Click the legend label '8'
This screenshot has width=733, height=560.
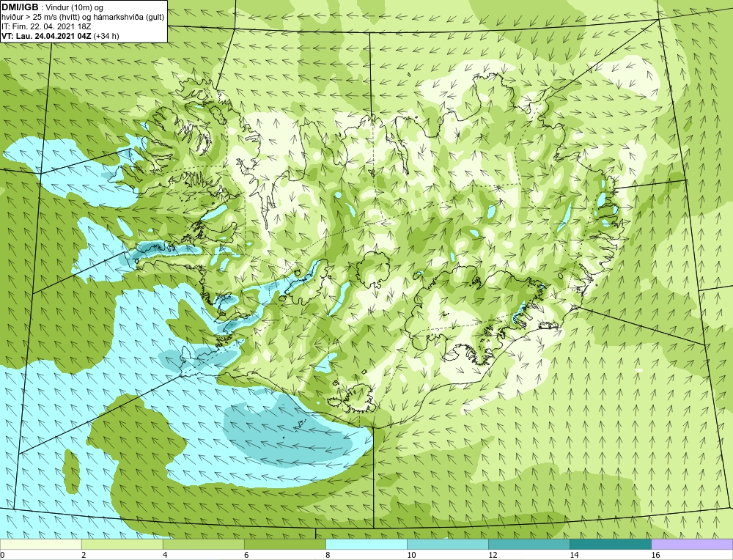[328, 555]
